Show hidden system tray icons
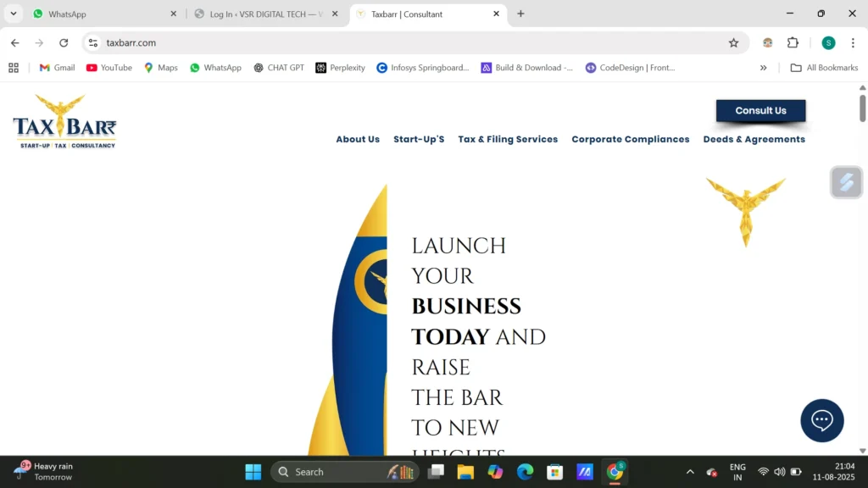Viewport: 868px width, 488px height. (690, 472)
